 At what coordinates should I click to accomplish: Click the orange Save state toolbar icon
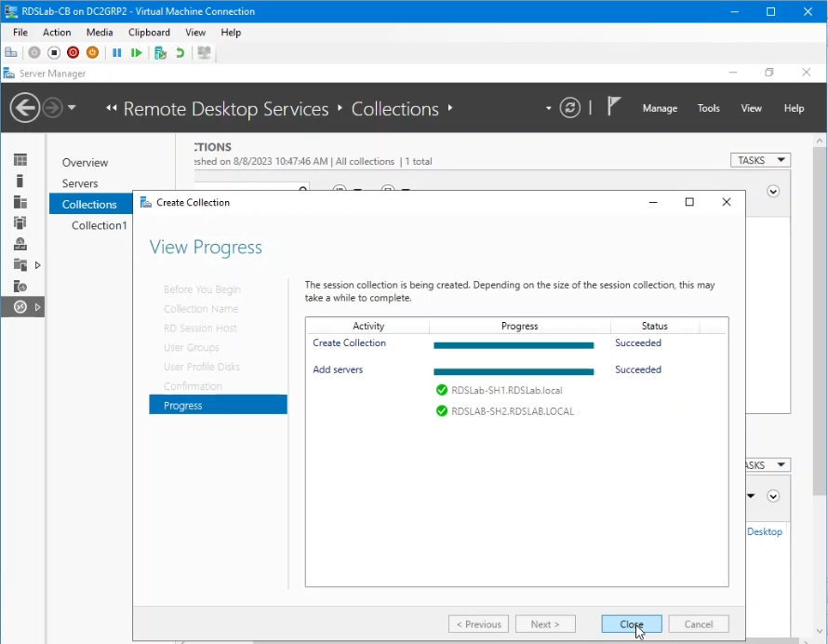click(x=92, y=53)
